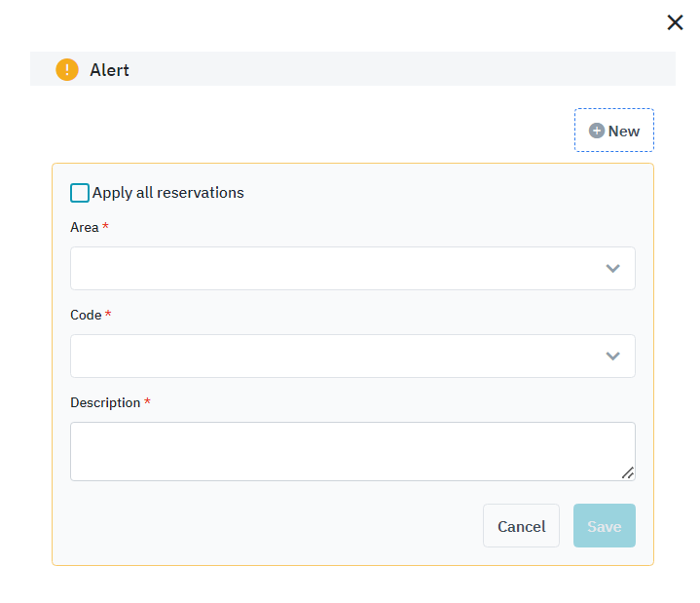
Task: Click the 'Area' field label
Action: 85,227
